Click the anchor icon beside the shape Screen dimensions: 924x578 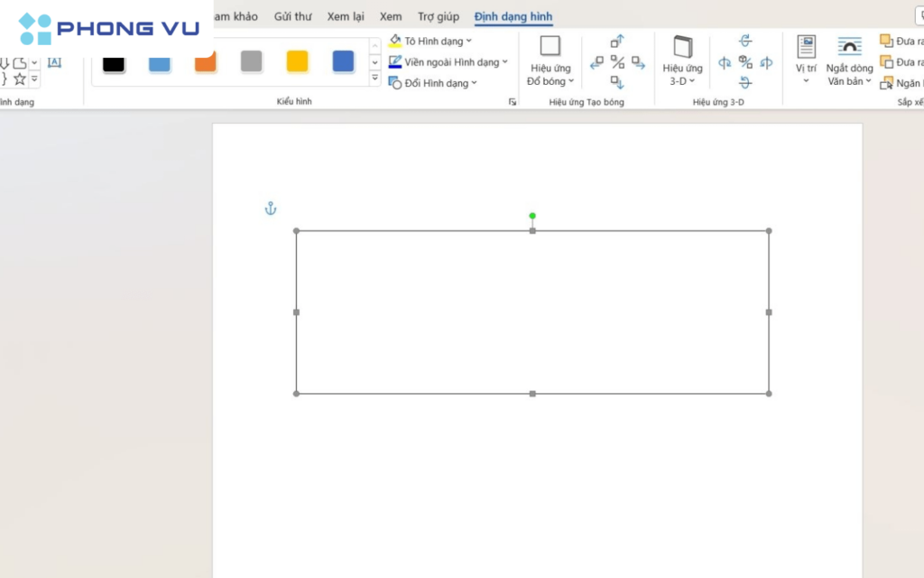pos(270,209)
